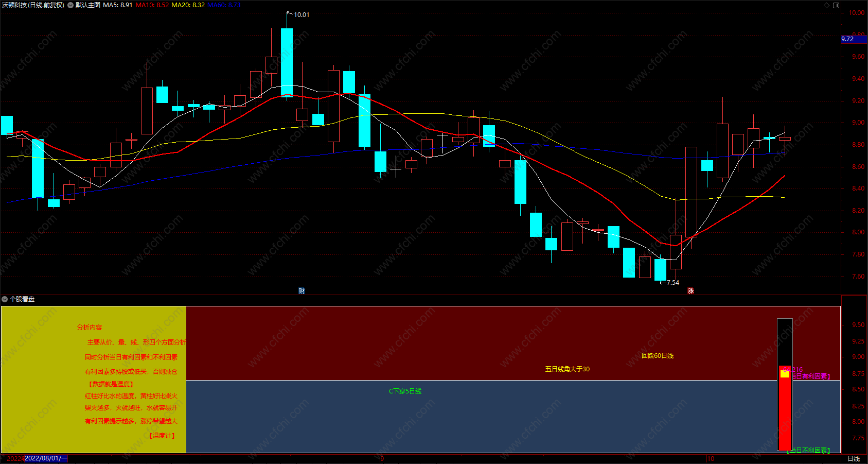Select the MA20: 8.32 label
Image resolution: width=868 pixels, height=464 pixels.
point(188,5)
